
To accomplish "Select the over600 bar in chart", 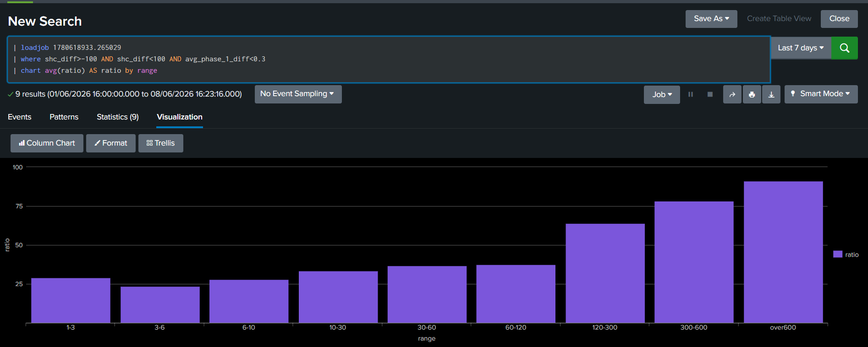I will pos(783,252).
